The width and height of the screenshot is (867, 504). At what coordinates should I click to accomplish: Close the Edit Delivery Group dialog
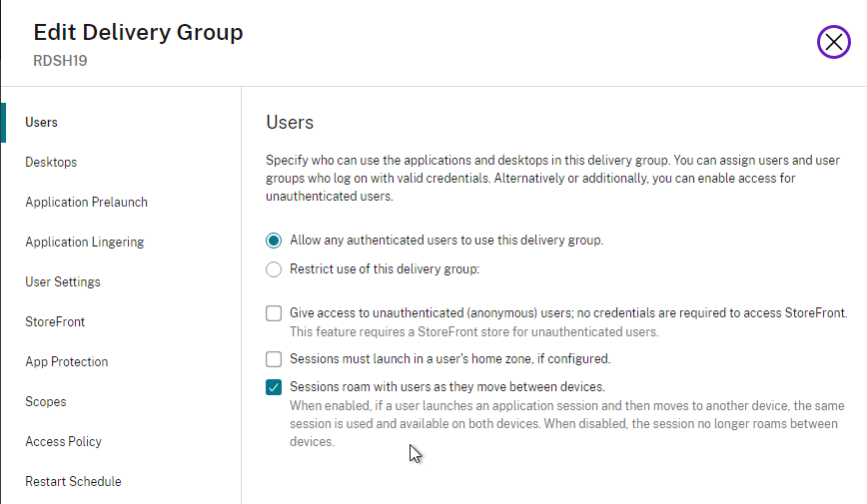click(833, 42)
